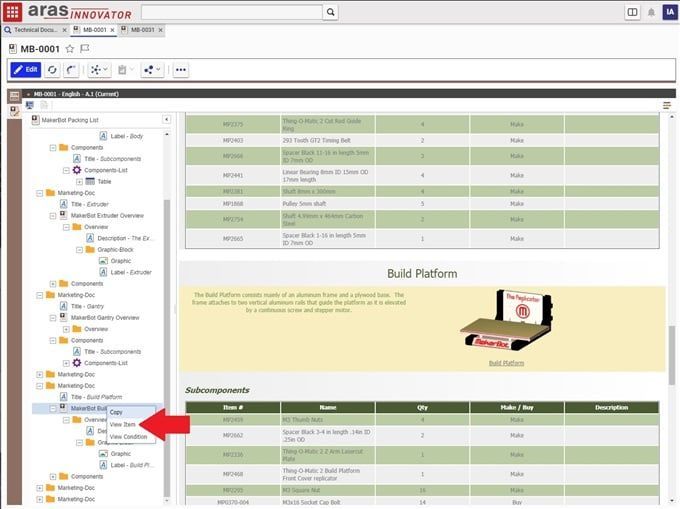Open the three-dots more options button
Viewport: 680px width, 509px height.
180,70
